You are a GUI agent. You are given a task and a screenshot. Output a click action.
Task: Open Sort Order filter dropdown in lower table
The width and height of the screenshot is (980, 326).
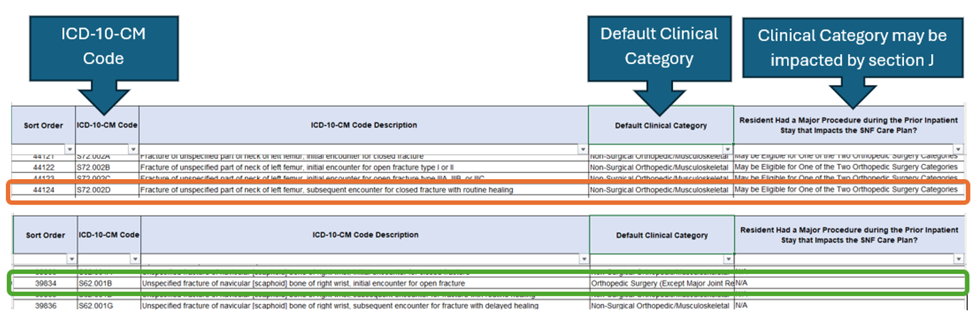click(71, 259)
